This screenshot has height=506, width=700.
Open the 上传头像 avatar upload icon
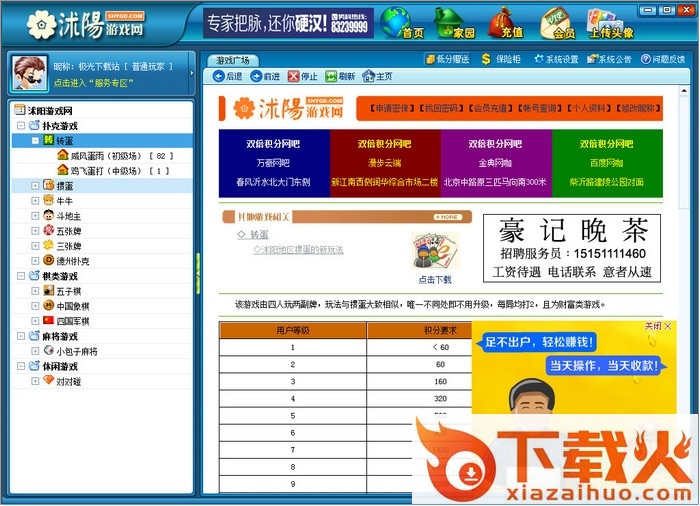click(610, 22)
